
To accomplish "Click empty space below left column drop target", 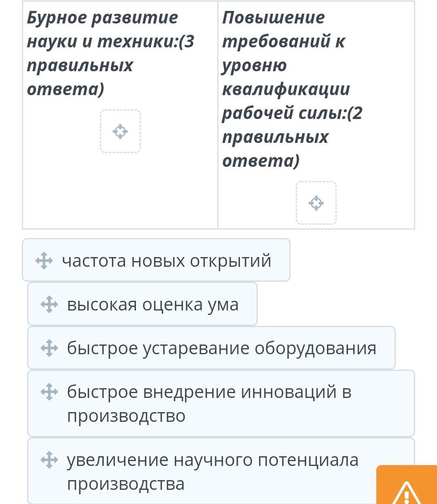I will [x=120, y=190].
